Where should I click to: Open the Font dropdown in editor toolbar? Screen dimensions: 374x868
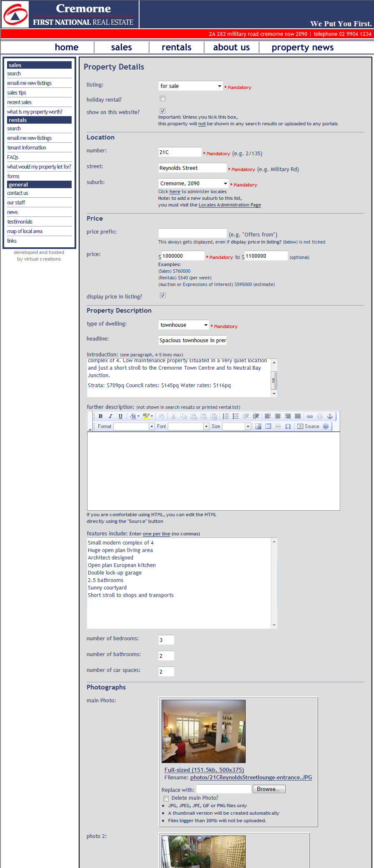[x=189, y=426]
